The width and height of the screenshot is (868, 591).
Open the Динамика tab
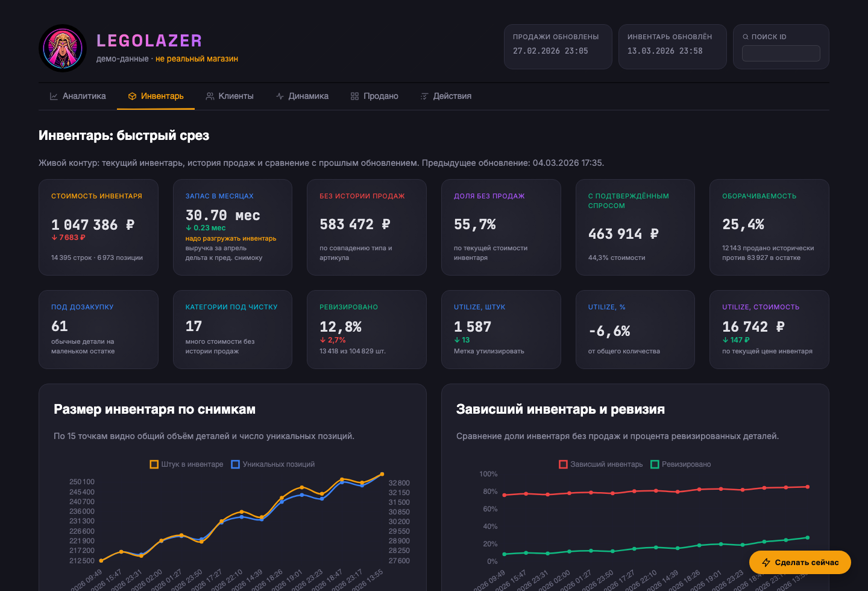coord(302,96)
